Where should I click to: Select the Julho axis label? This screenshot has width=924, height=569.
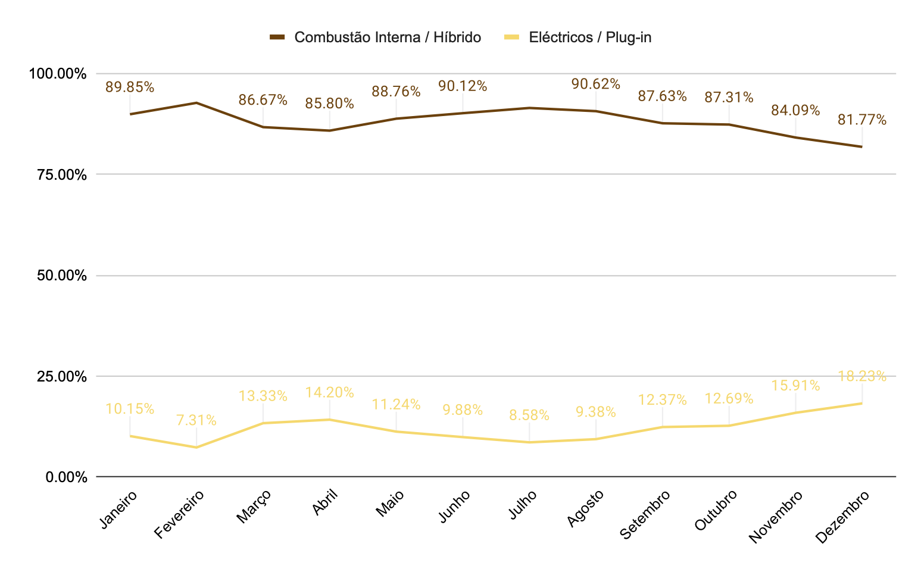[x=523, y=505]
